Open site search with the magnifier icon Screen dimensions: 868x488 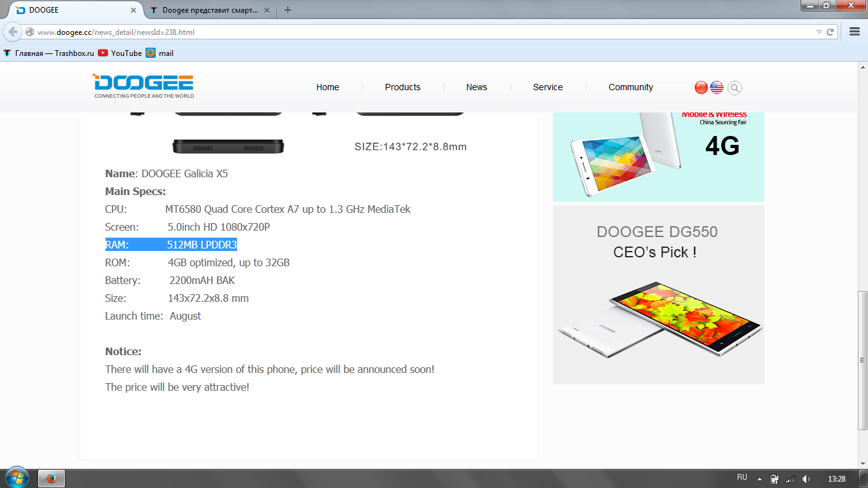(735, 88)
